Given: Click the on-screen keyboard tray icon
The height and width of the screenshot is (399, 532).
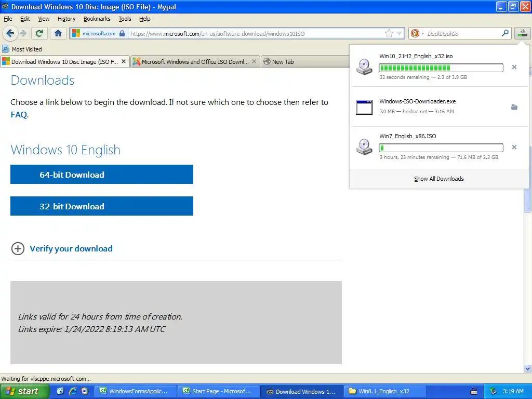Looking at the screenshot, I should [x=474, y=392].
